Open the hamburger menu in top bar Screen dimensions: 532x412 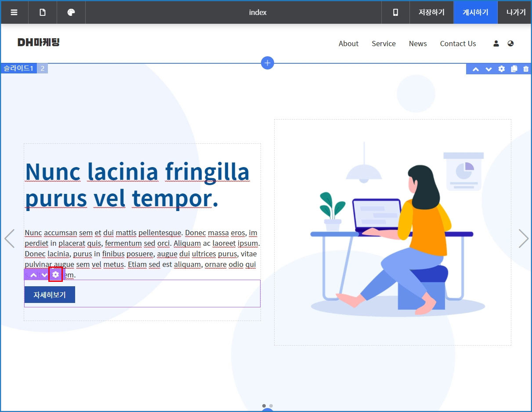pyautogui.click(x=14, y=12)
